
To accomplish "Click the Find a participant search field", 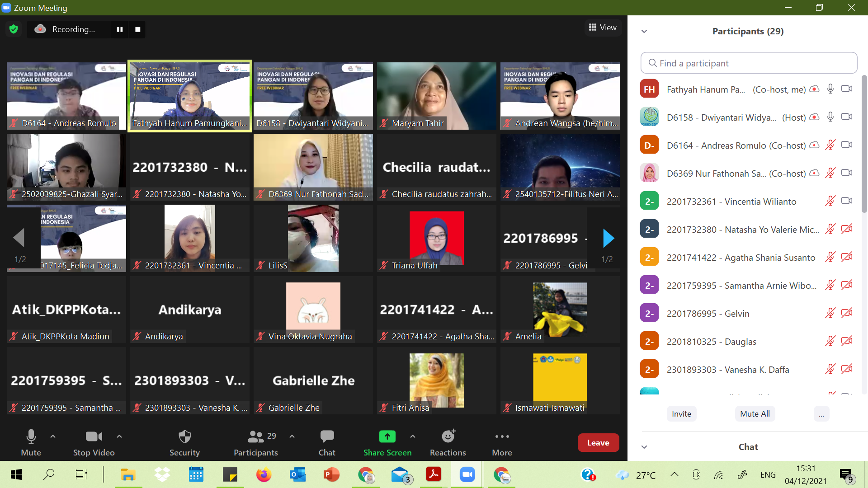I will [749, 63].
